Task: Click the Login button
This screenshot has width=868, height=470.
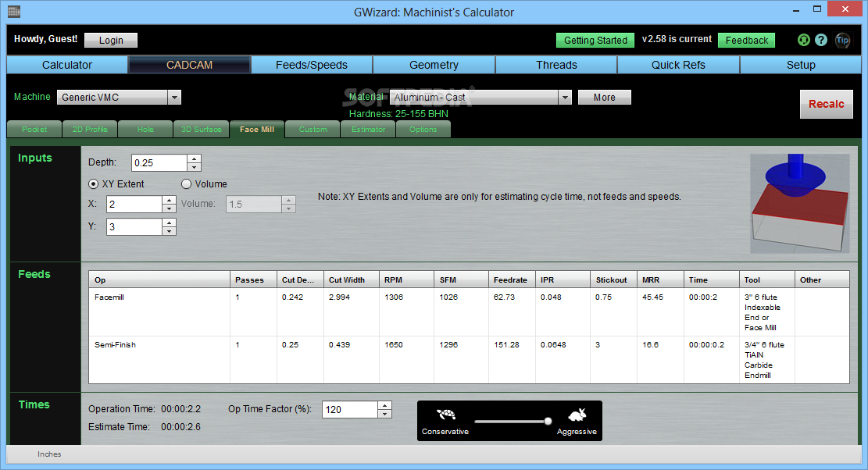Action: point(111,41)
